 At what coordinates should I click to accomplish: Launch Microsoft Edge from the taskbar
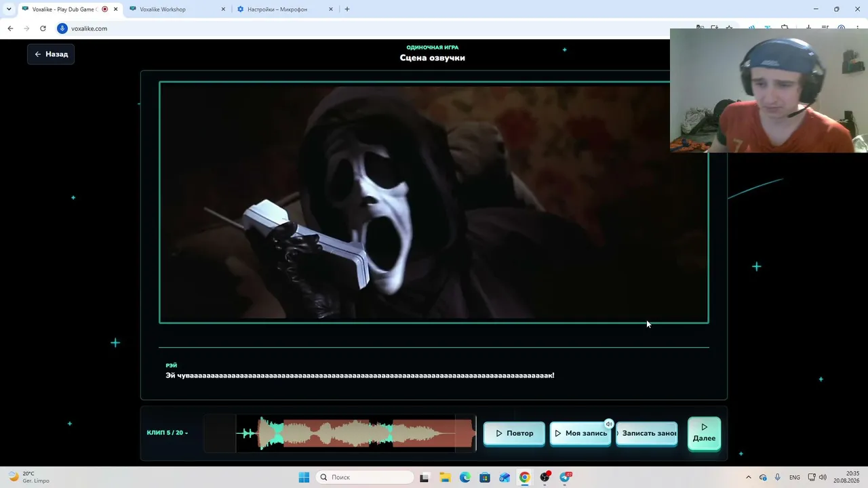tap(465, 477)
